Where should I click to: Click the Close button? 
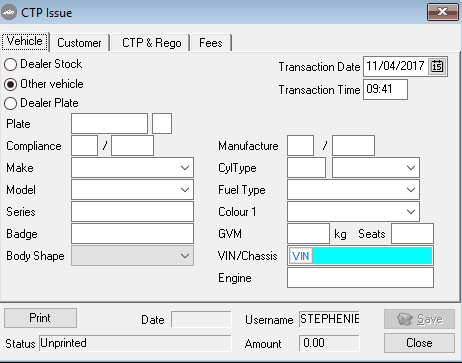click(419, 343)
